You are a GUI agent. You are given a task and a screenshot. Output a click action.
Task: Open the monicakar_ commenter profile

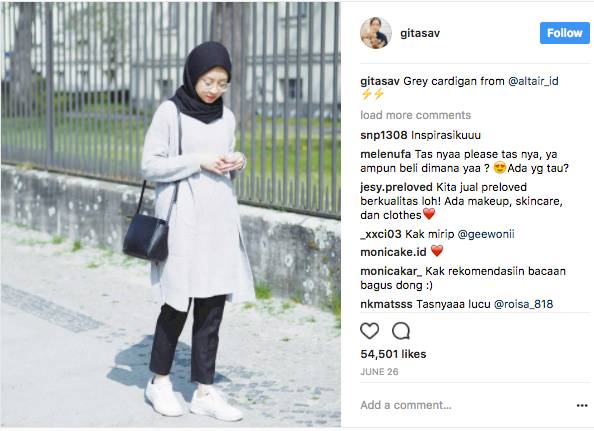coord(391,272)
